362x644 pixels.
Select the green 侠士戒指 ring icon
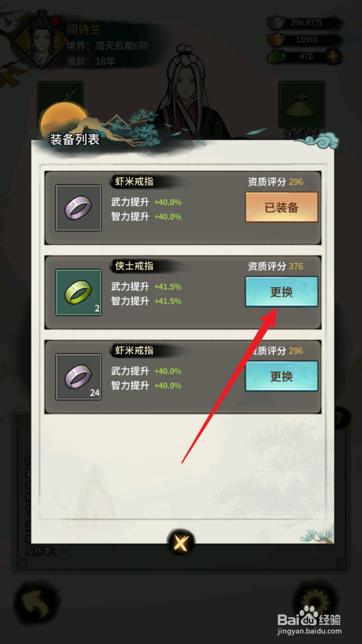pos(79,293)
